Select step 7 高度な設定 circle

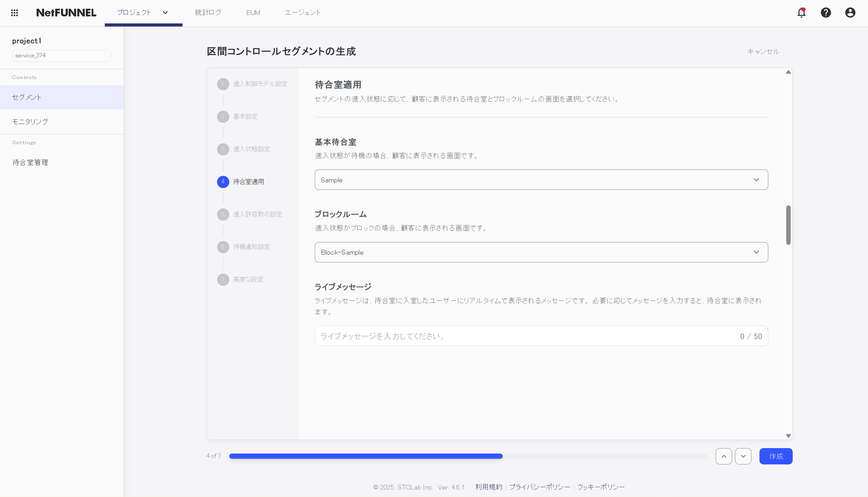tap(223, 279)
